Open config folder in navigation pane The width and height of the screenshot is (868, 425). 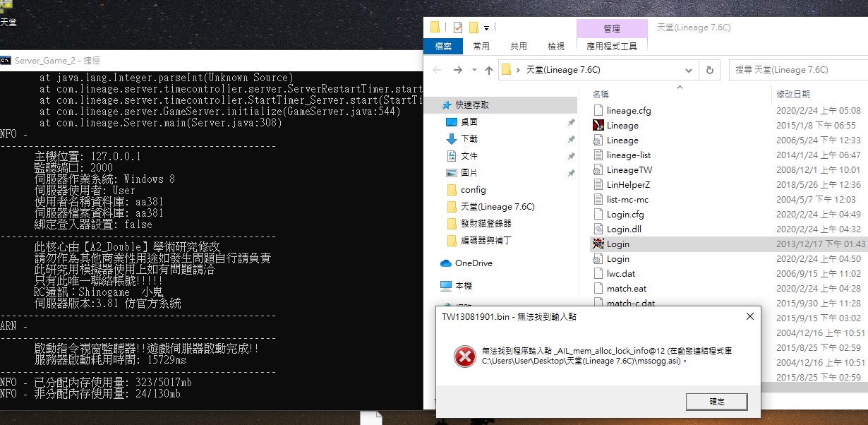[473, 190]
